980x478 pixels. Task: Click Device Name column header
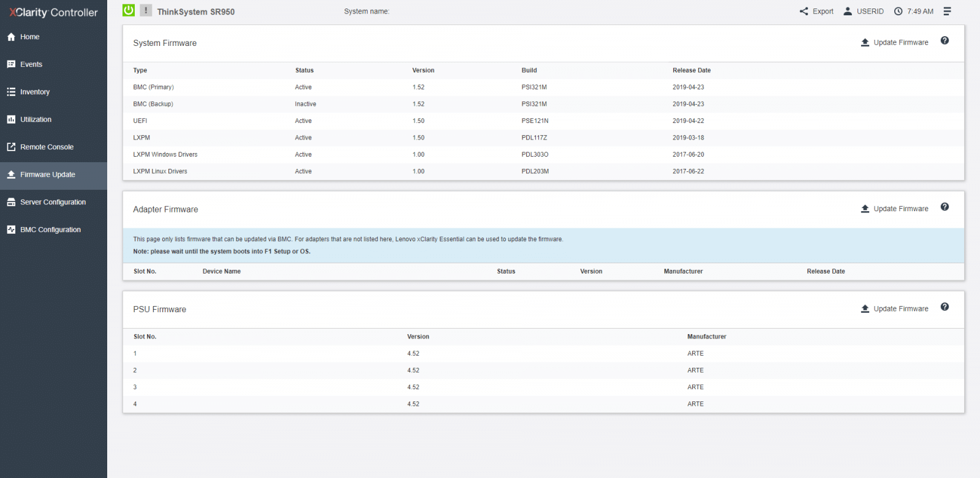click(x=222, y=271)
